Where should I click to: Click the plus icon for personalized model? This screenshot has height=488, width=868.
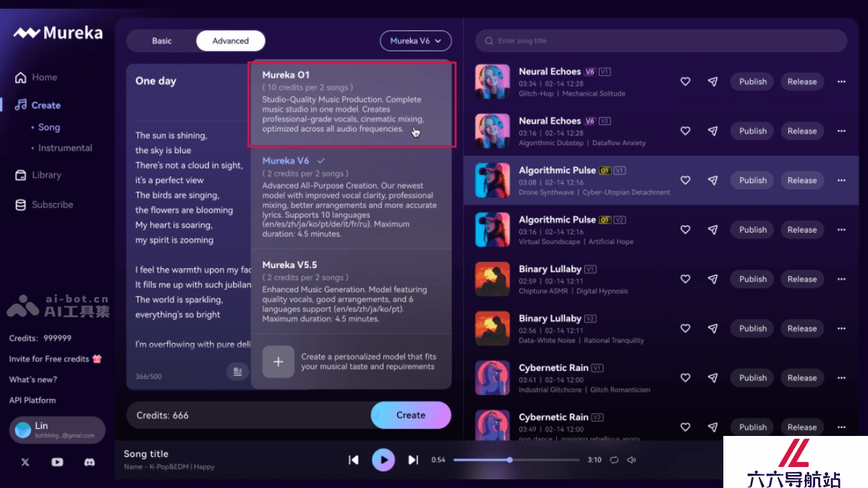click(278, 361)
